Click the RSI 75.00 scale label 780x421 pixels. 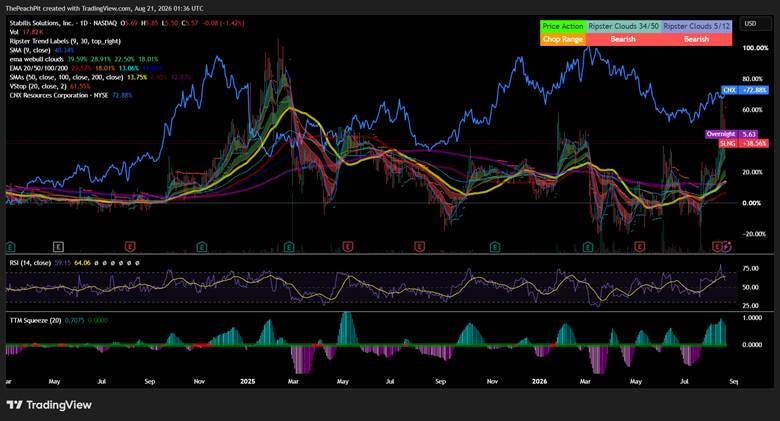[x=750, y=268]
